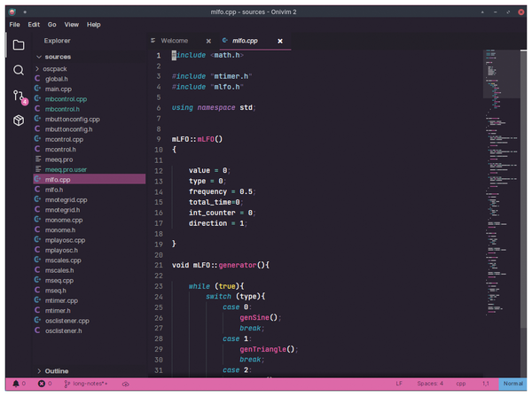The height and width of the screenshot is (396, 532).
Task: Open the Source Control icon with badge
Action: pos(20,97)
